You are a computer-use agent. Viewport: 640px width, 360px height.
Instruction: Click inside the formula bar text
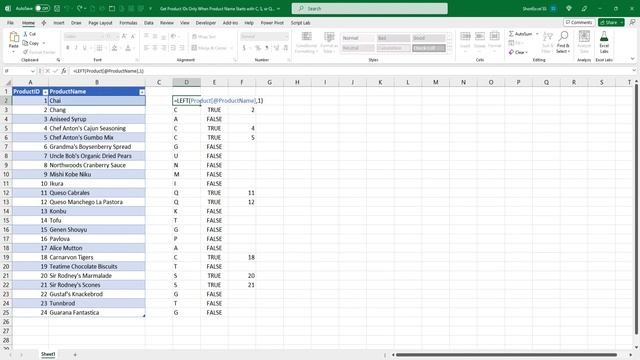(108, 71)
